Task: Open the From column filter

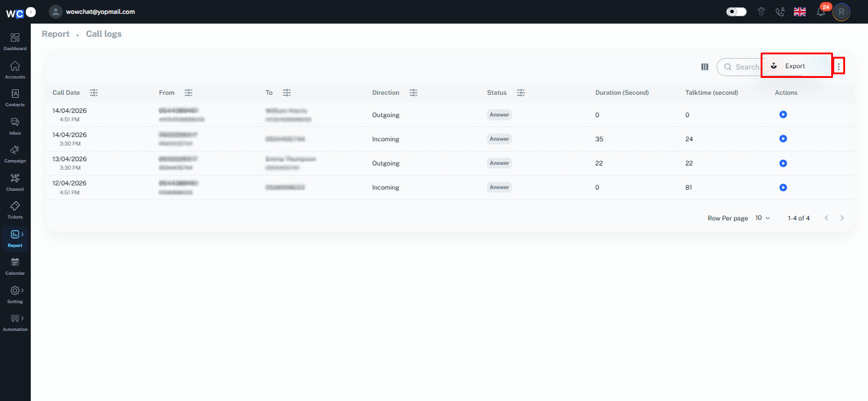Action: [188, 92]
